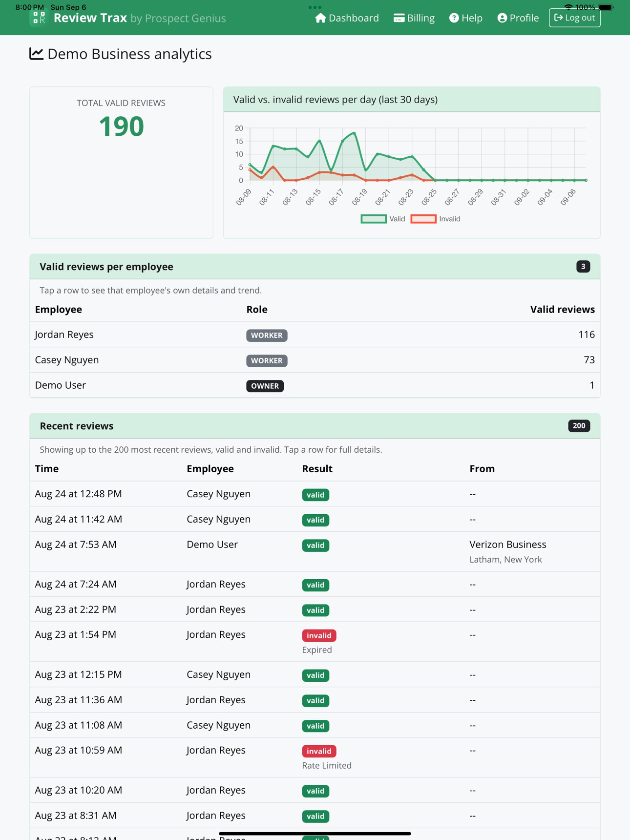Toggle the Valid series legend swatch
This screenshot has width=630, height=840.
(374, 219)
